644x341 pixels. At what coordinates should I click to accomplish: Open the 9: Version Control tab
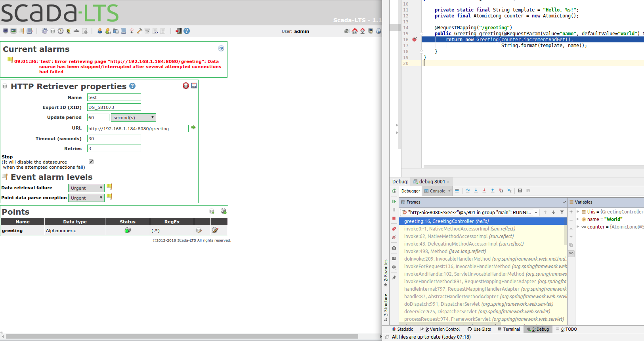point(440,329)
